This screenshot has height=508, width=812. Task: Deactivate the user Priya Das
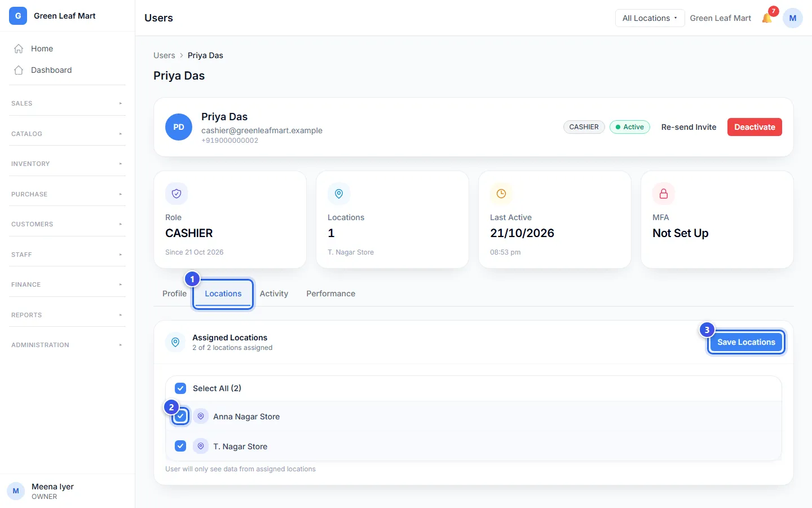click(754, 127)
